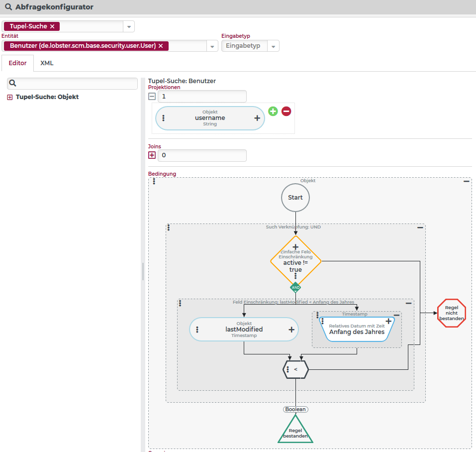Screen dimensions: 476x452
Task: Click the Regel bestanden triangle node
Action: click(295, 432)
